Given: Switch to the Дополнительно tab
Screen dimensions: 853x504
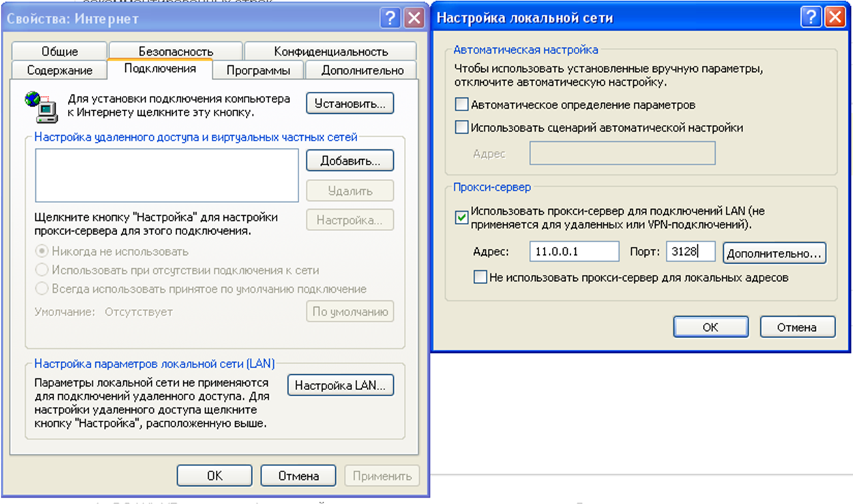Looking at the screenshot, I should (x=362, y=70).
